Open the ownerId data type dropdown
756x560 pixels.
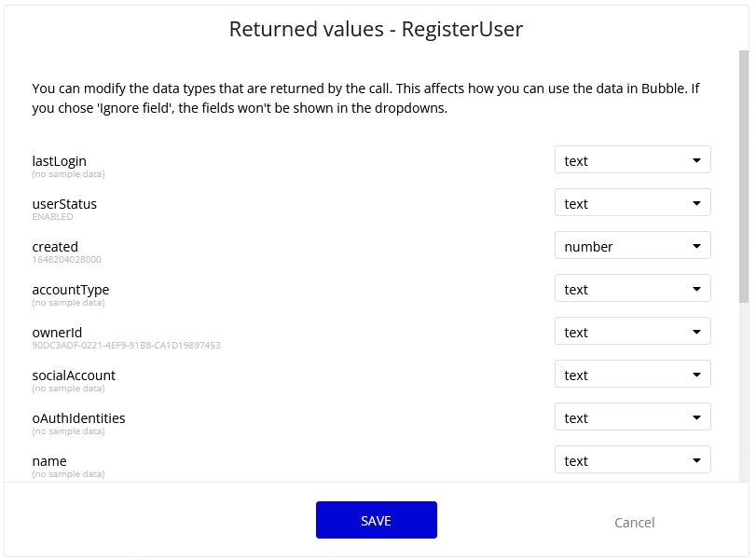click(x=632, y=332)
